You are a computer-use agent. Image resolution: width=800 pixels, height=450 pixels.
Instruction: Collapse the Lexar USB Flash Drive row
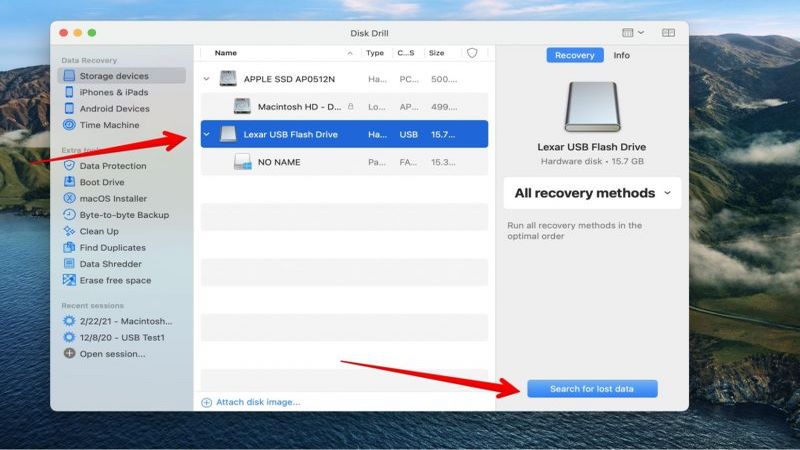[x=206, y=134]
